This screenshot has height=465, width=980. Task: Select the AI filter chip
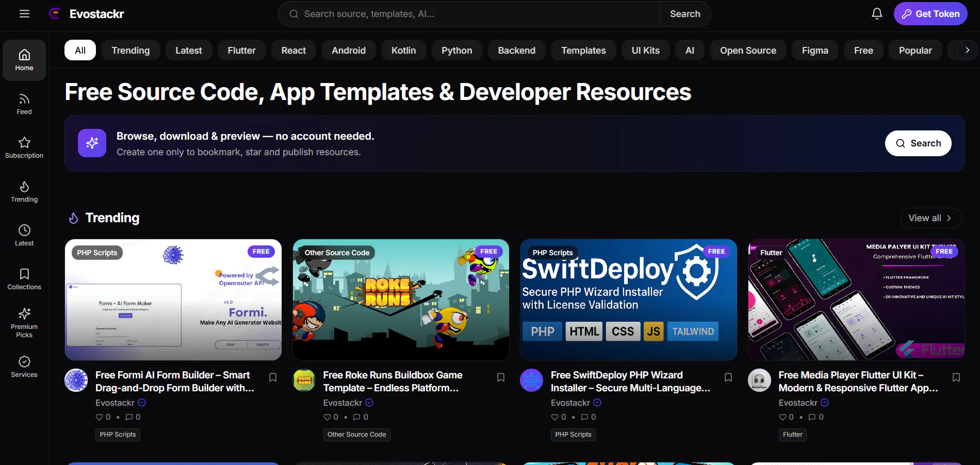coord(690,50)
